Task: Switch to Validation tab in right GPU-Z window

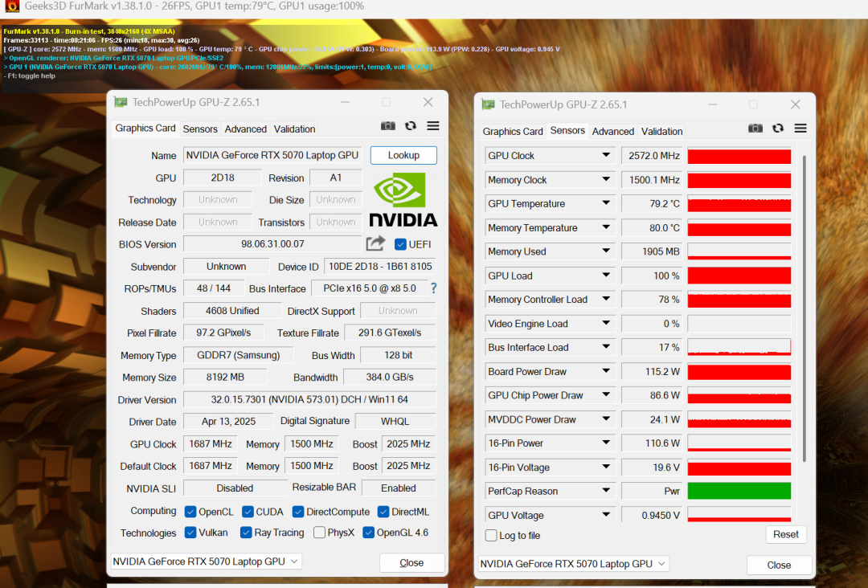Action: (661, 131)
